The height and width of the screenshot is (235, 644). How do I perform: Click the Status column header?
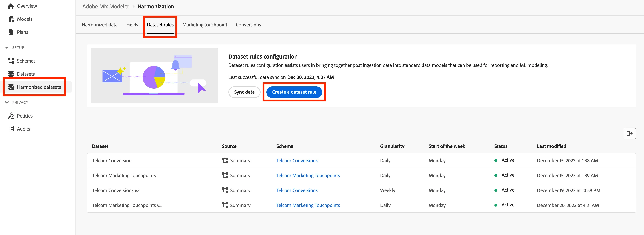pos(501,146)
